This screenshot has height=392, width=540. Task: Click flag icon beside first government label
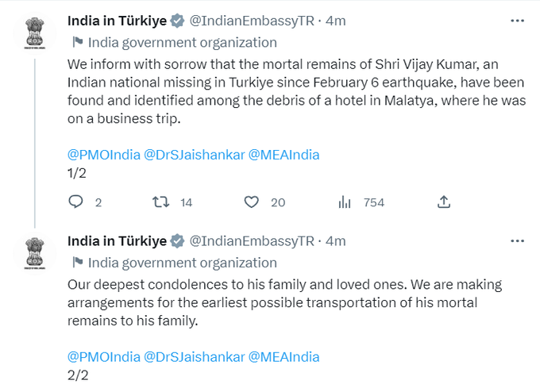coord(78,42)
